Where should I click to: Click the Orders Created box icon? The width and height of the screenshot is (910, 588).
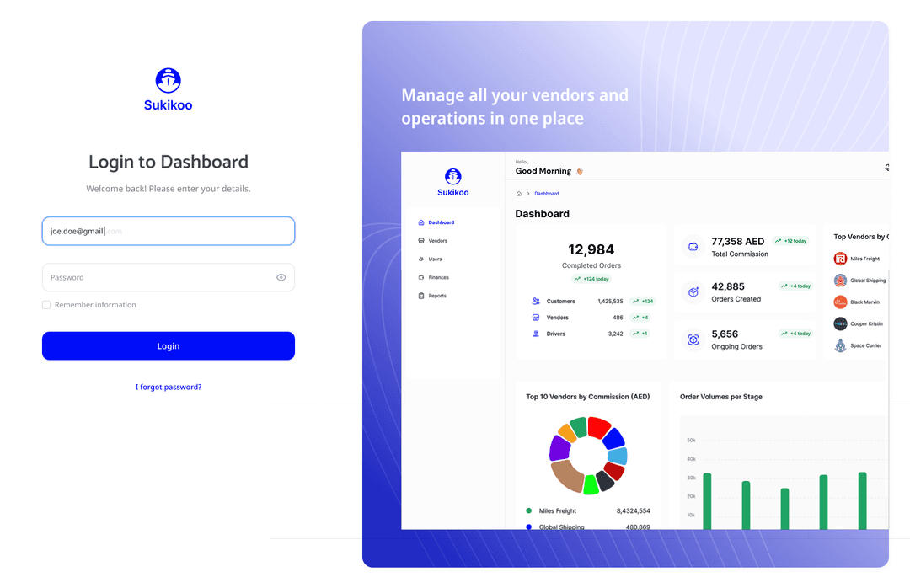click(693, 292)
